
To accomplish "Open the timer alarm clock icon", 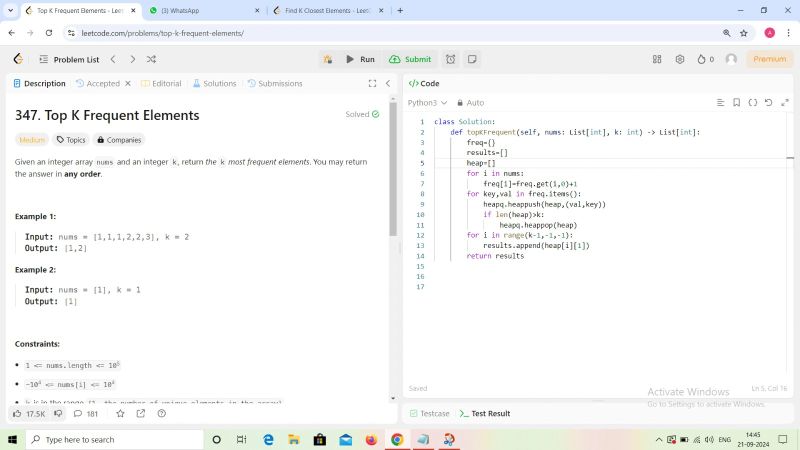I will point(451,59).
